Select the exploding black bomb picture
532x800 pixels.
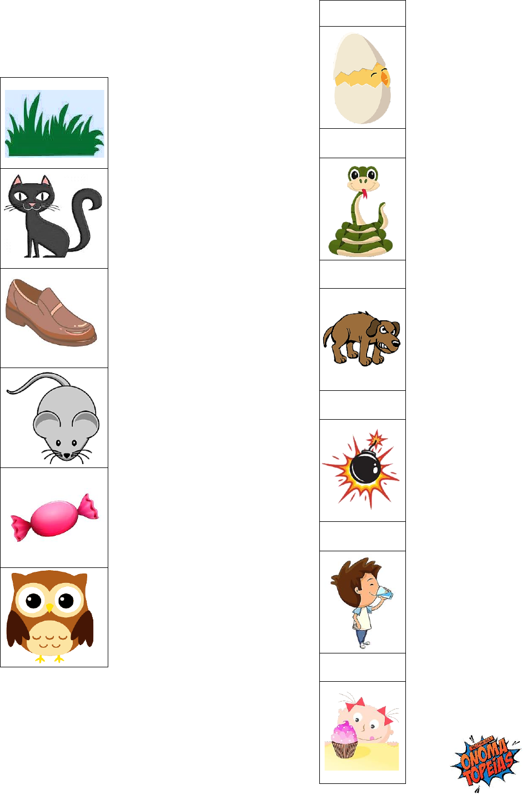tap(362, 469)
